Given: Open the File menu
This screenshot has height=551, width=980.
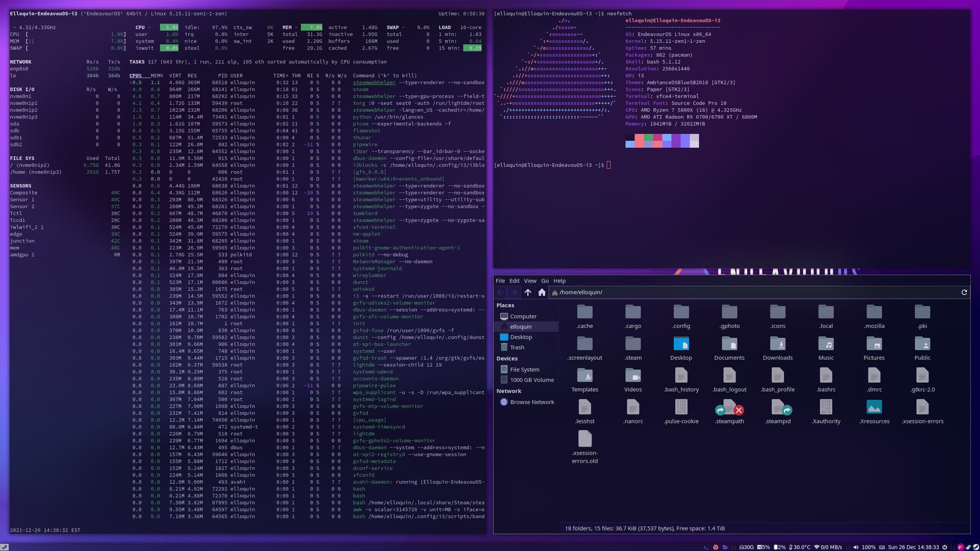Looking at the screenshot, I should (500, 281).
